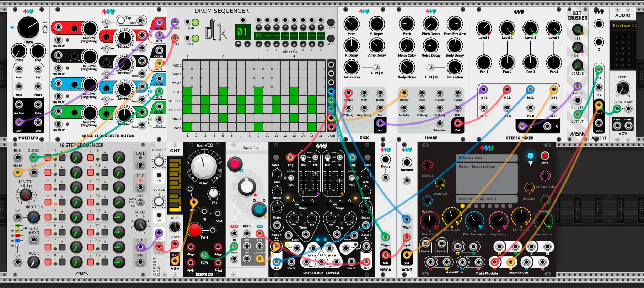Click the Stereo Mixer Level 1 knob
644x288 pixels.
(483, 28)
